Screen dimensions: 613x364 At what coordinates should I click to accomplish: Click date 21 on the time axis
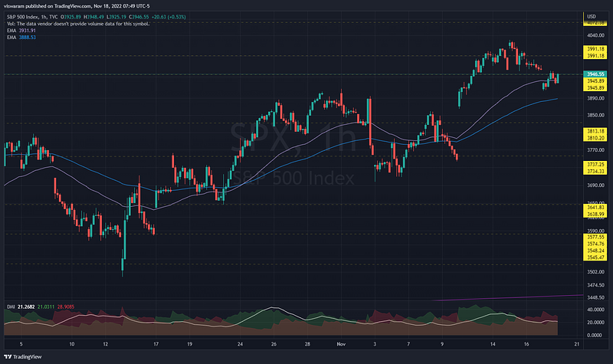click(577, 344)
